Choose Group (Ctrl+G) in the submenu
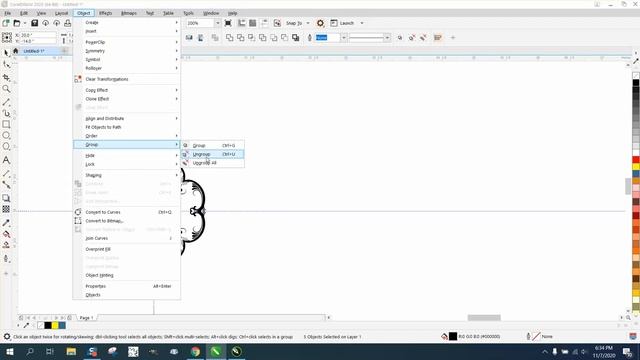The width and height of the screenshot is (640, 360). pyautogui.click(x=213, y=145)
